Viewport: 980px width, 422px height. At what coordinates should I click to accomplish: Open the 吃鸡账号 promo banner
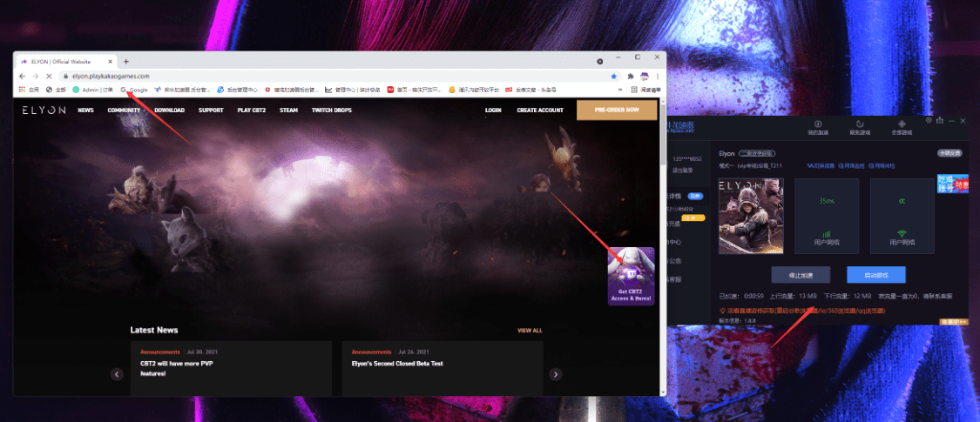tap(952, 184)
